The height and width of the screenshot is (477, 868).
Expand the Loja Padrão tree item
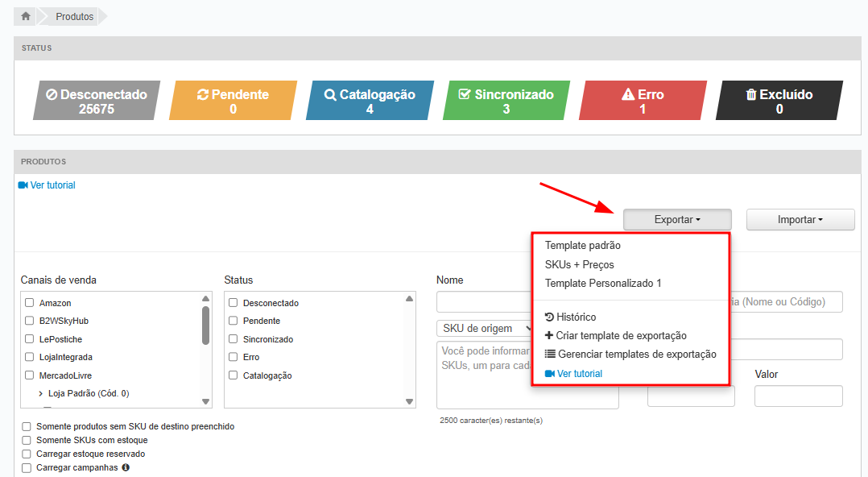pyautogui.click(x=40, y=393)
